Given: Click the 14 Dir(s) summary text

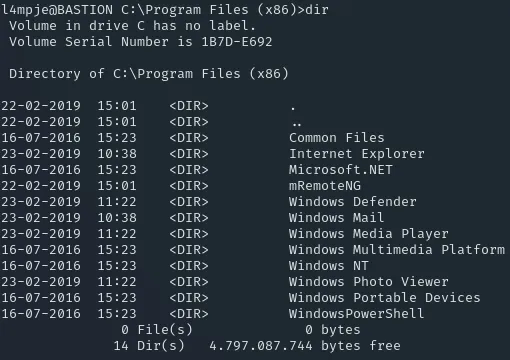Looking at the screenshot, I should pyautogui.click(x=149, y=346).
